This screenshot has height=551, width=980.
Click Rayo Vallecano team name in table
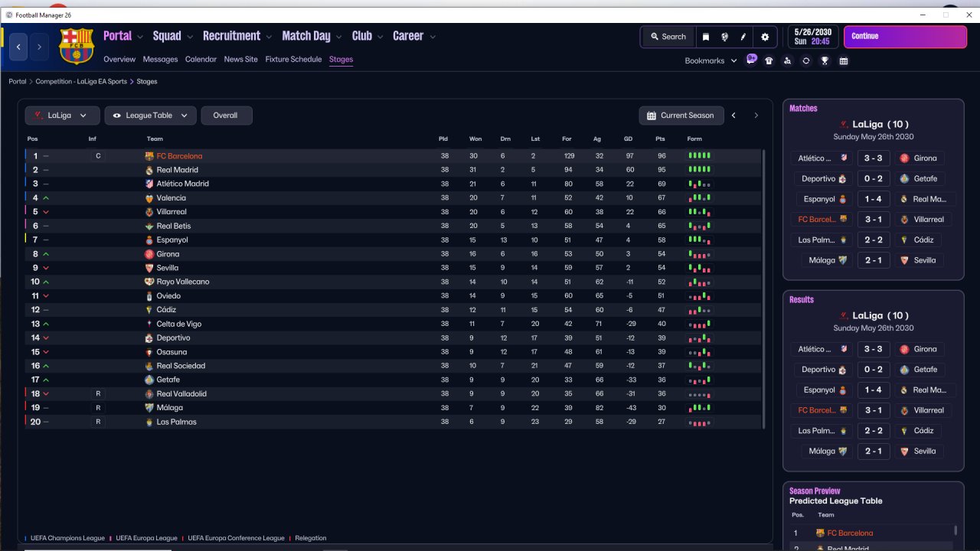point(182,282)
